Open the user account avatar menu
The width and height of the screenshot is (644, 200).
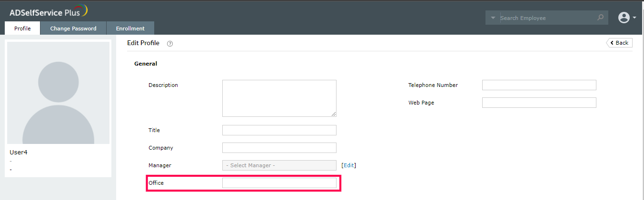pyautogui.click(x=624, y=18)
